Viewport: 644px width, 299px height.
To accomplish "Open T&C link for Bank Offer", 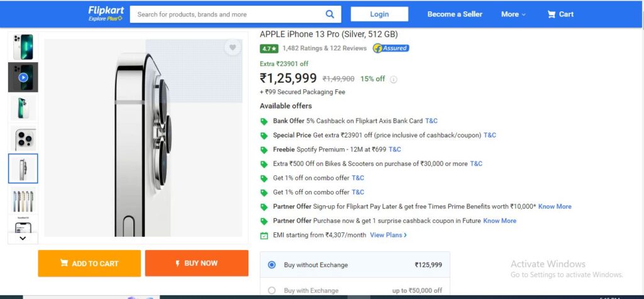I will 431,121.
